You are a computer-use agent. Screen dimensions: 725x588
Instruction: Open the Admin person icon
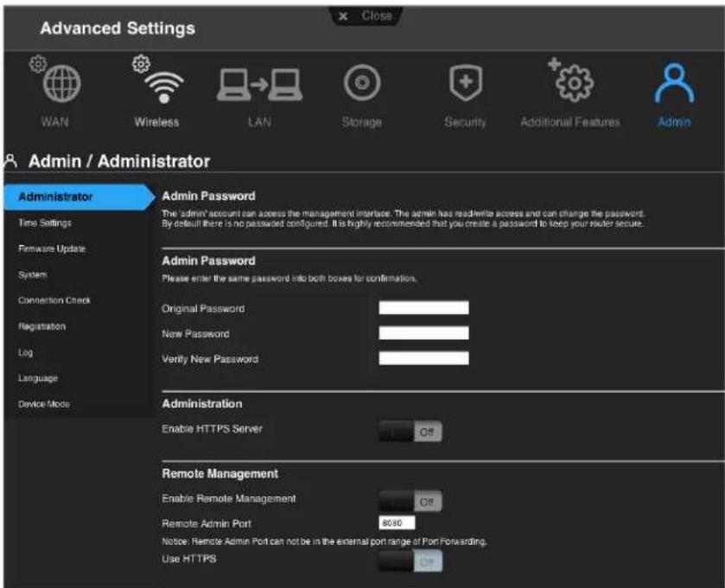point(674,83)
